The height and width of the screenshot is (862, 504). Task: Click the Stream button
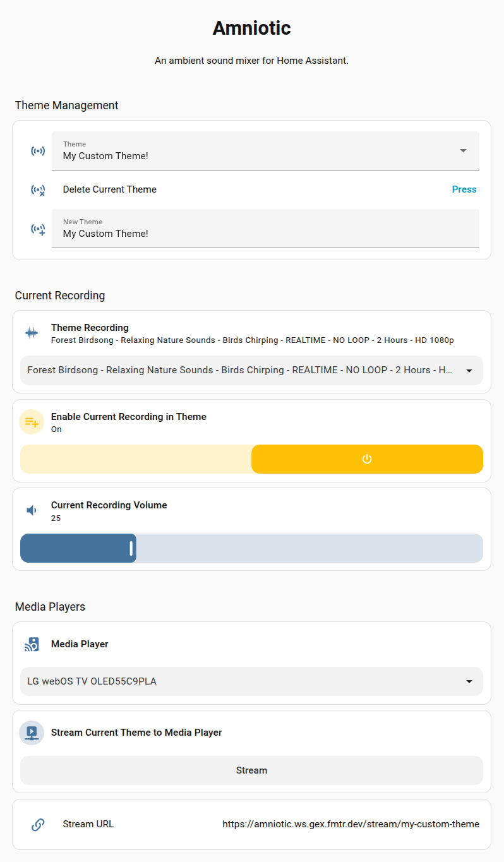click(251, 770)
